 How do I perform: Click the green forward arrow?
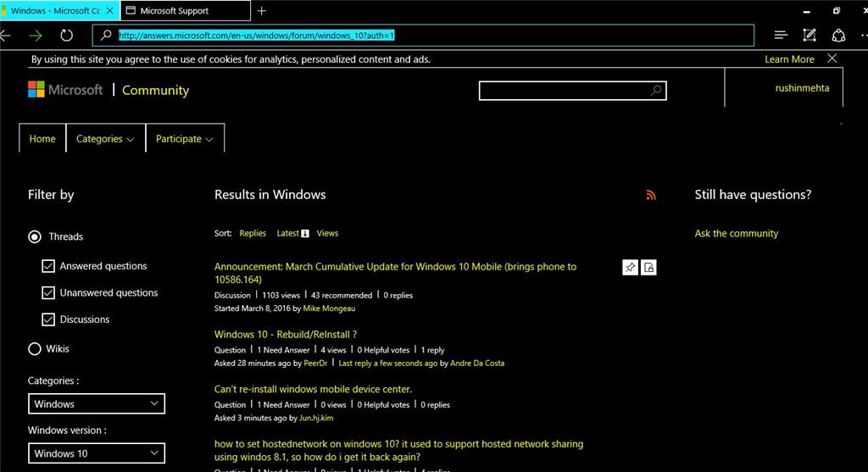coord(36,36)
